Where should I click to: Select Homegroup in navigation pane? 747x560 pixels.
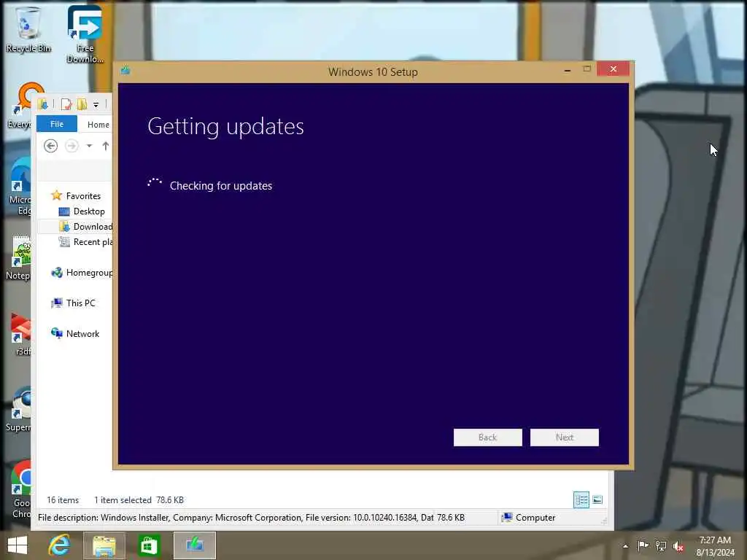pyautogui.click(x=82, y=273)
